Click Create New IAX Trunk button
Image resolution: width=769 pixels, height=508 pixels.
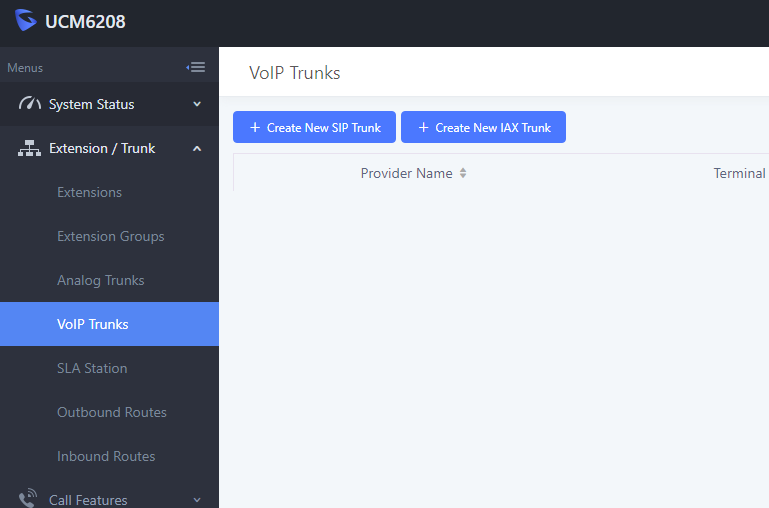484,127
